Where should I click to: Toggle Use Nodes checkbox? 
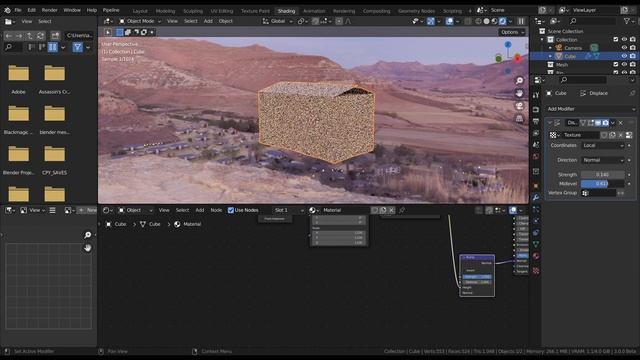[231, 210]
